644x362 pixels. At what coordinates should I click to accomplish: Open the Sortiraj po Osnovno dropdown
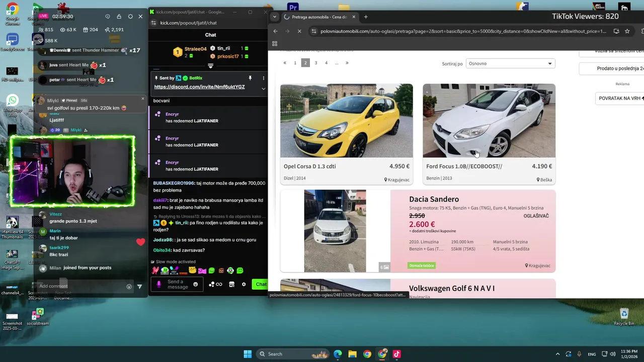coord(510,63)
